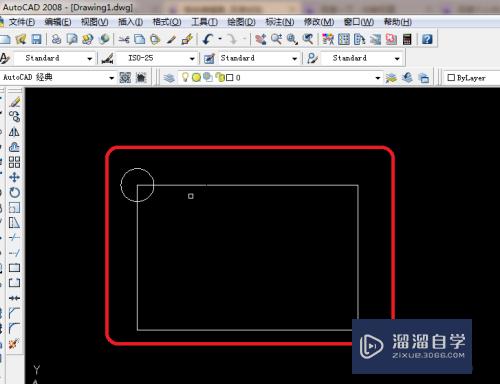Select the Erase tool in Modify toolbar

15,101
